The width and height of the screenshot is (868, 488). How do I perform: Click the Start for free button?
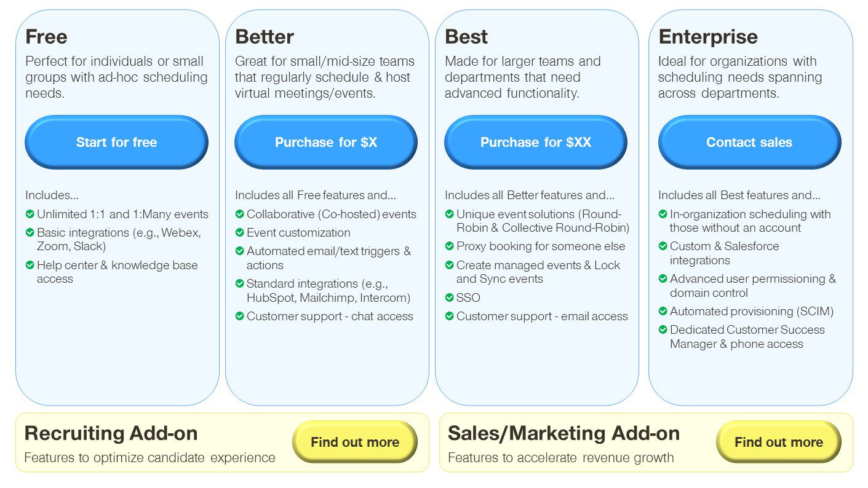(x=116, y=142)
